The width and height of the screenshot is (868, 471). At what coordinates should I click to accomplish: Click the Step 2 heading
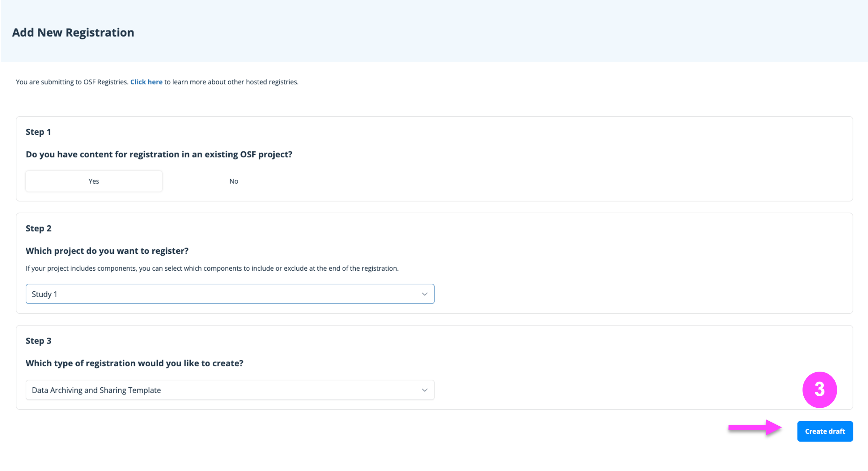(x=38, y=228)
